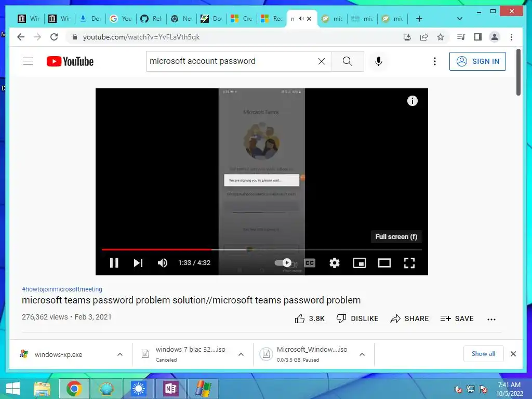Screen dimensions: 532x399
Task: Switch to the Microsoft Rec tab
Action: point(272,19)
